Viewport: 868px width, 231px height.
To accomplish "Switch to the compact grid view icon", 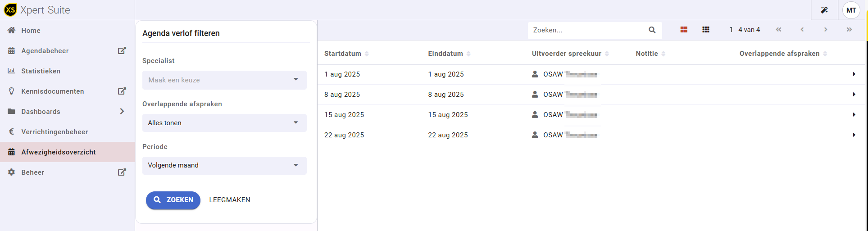I will coord(706,30).
